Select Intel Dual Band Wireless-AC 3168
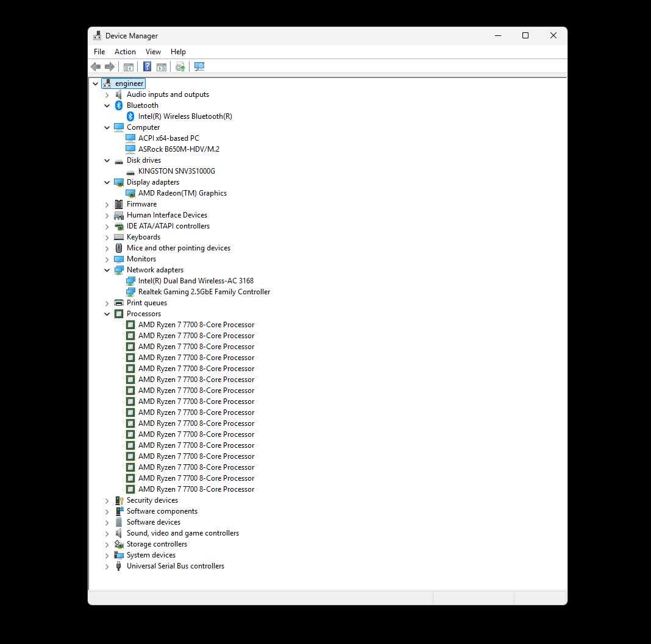This screenshot has width=651, height=644. click(x=196, y=281)
